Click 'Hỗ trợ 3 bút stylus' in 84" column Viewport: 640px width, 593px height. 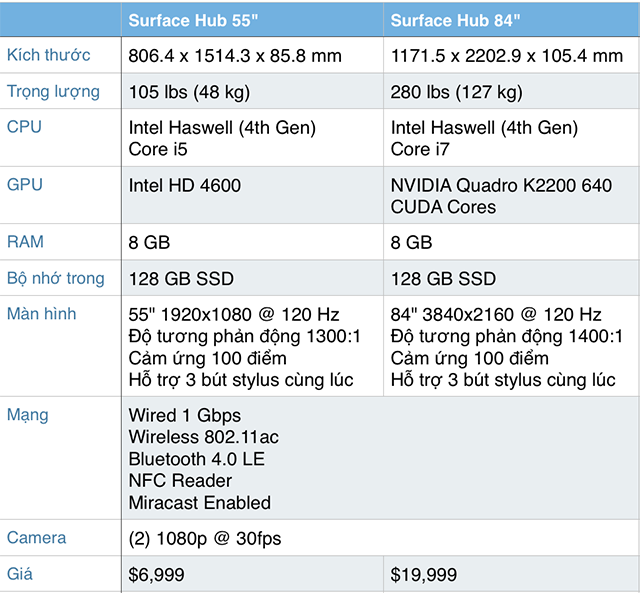click(467, 380)
